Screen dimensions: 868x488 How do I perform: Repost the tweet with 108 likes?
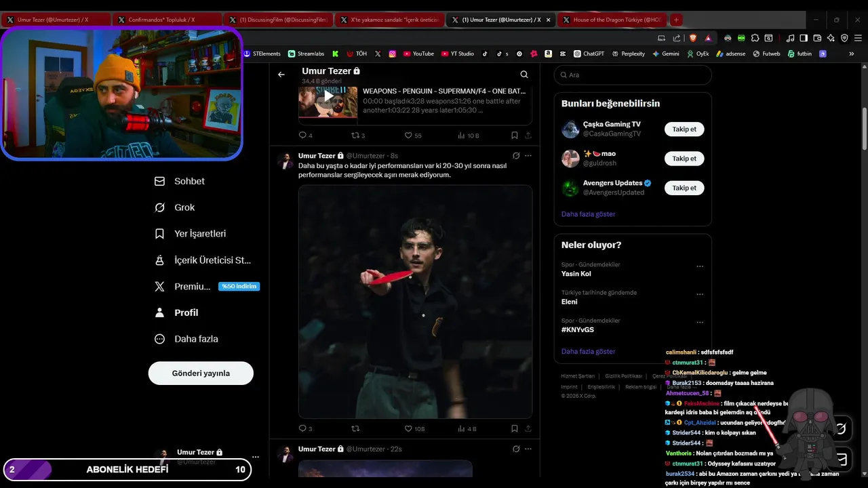tap(355, 428)
